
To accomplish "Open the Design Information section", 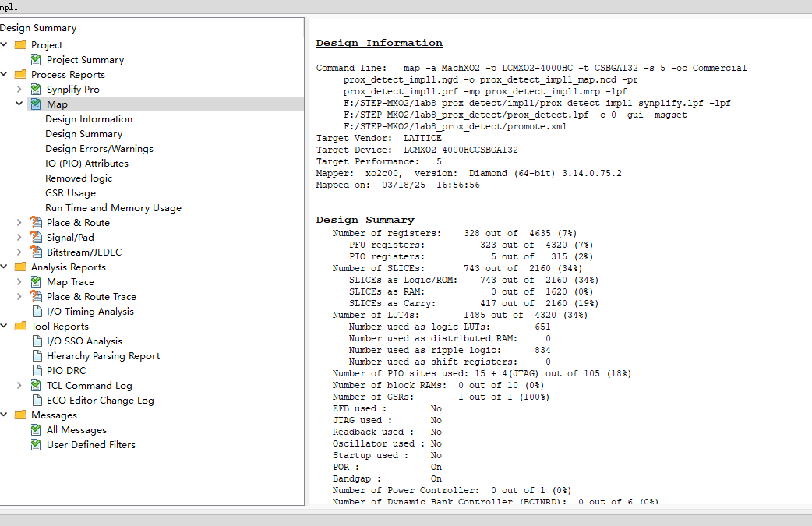I will (88, 119).
